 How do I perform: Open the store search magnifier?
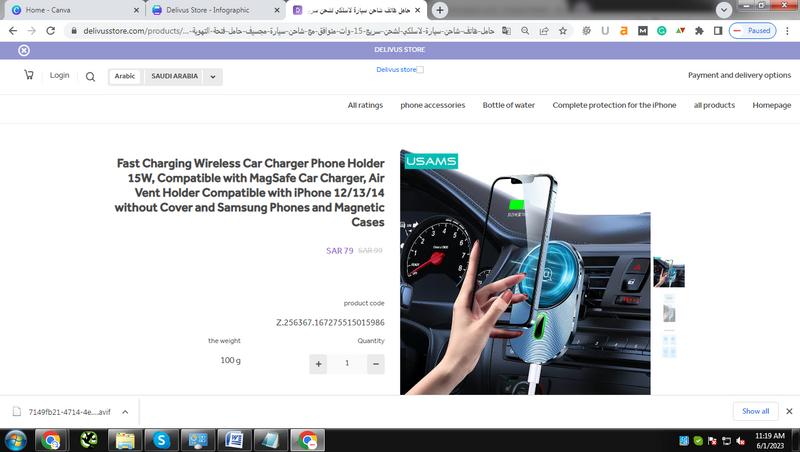coord(90,77)
